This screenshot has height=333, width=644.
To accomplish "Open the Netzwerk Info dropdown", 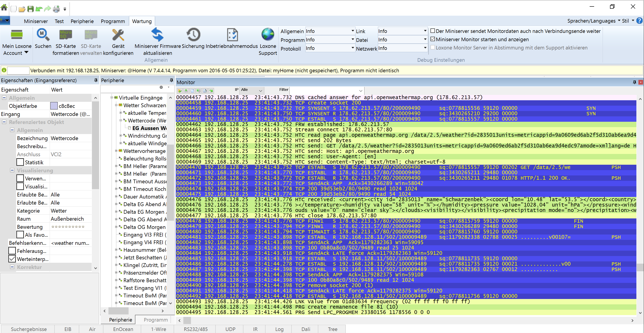I will [425, 48].
